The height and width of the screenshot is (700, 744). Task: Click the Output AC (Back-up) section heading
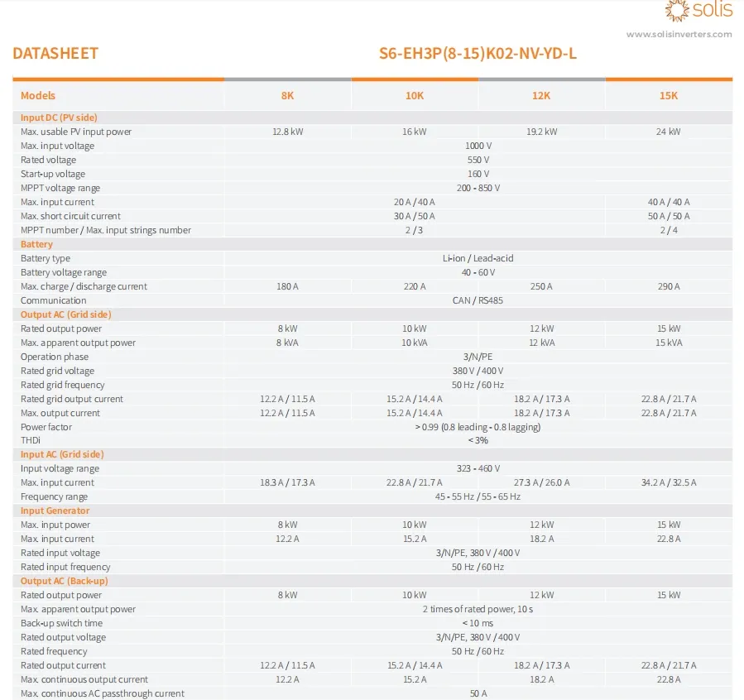pyautogui.click(x=64, y=581)
